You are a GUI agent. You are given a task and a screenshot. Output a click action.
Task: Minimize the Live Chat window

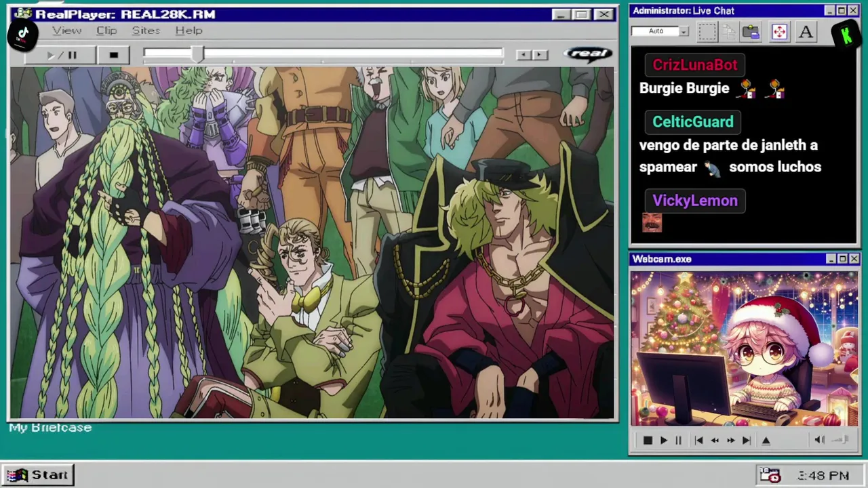[x=829, y=11]
